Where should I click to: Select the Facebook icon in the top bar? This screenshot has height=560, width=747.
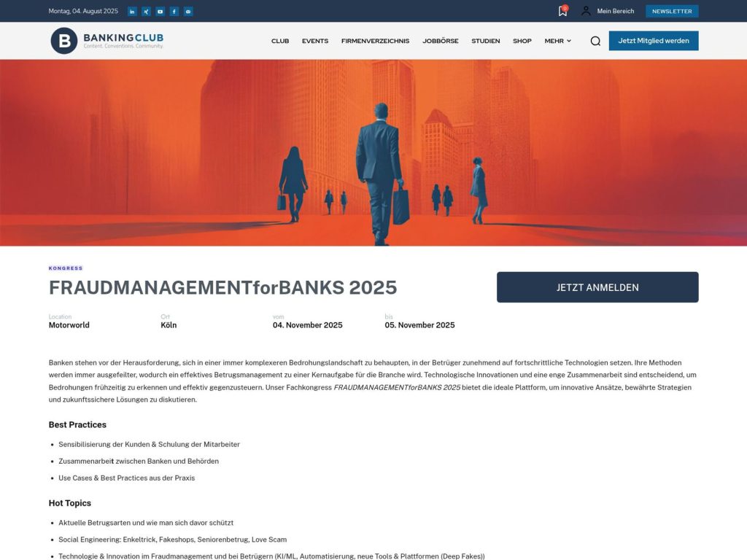(x=174, y=11)
